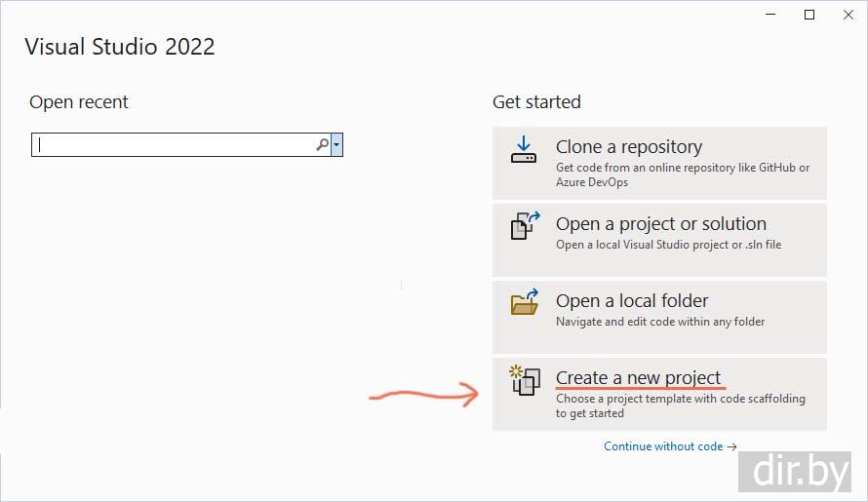868x502 pixels.
Task: Click the local Visual Studio .sln file description
Action: pyautogui.click(x=668, y=245)
